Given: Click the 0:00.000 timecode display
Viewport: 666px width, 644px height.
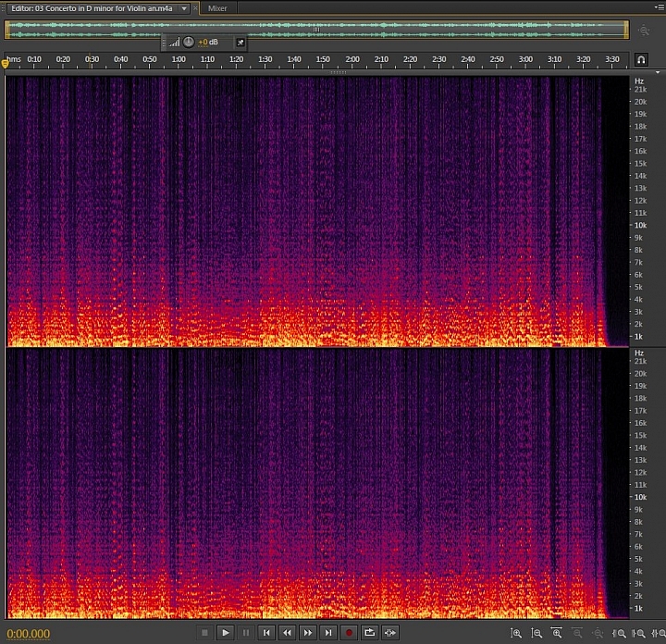Looking at the screenshot, I should (29, 634).
